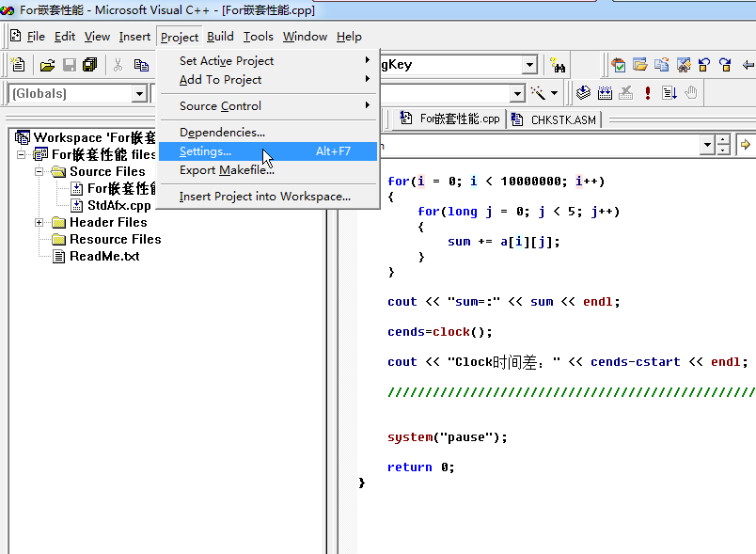Click the Copy icon in toolbar
This screenshot has height=554, width=756.
pyautogui.click(x=141, y=65)
